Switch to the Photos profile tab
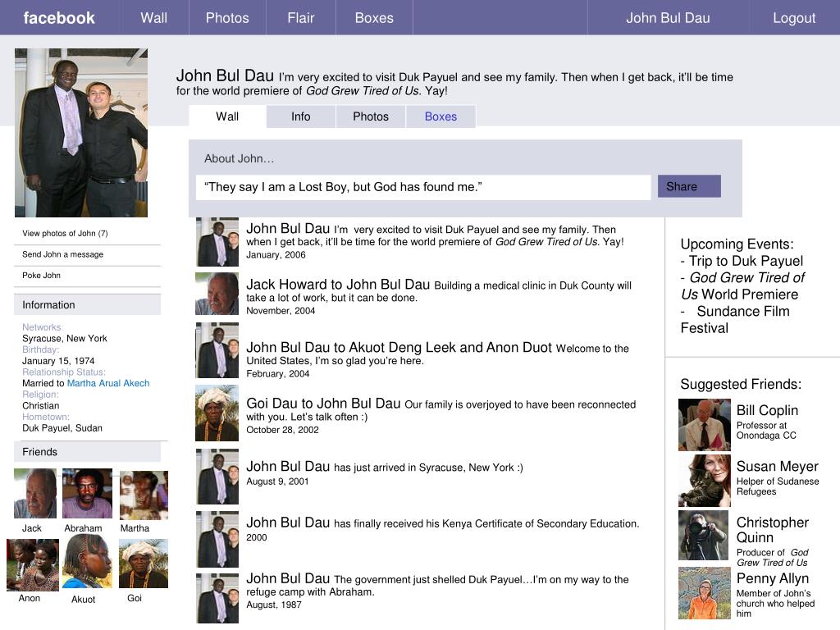 [371, 116]
